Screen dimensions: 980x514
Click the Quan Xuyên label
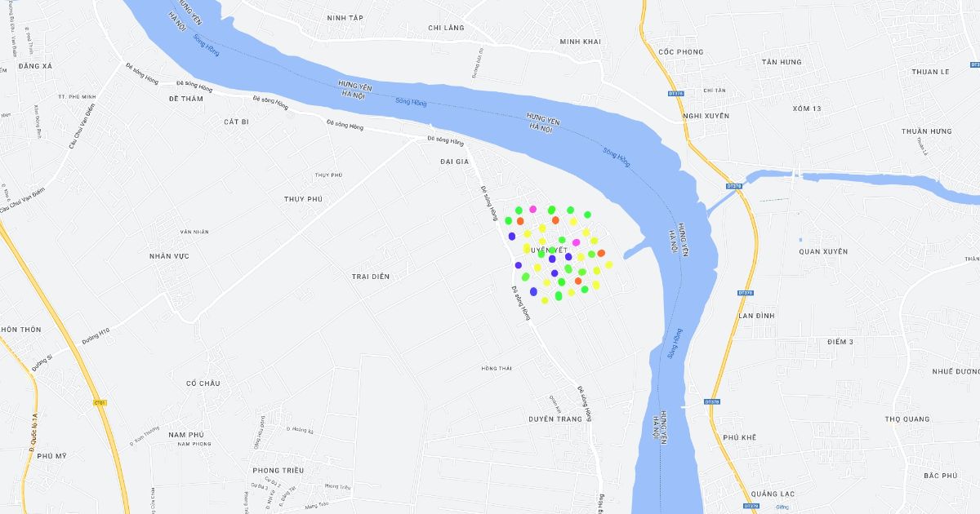pos(823,251)
